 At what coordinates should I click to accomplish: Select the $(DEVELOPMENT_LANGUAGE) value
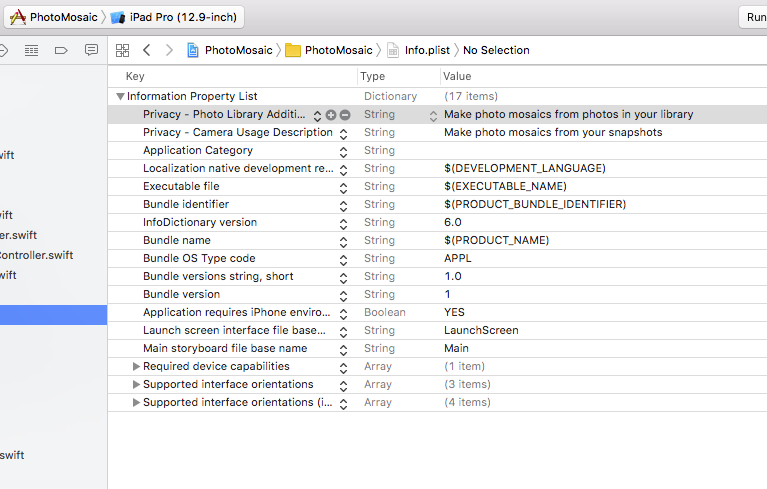(525, 168)
